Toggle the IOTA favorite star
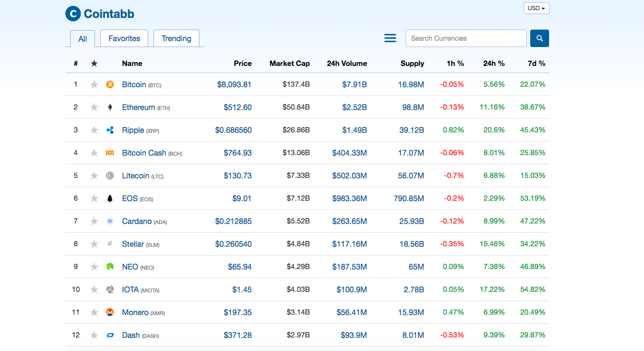Viewport: 644px width, 351px height. point(94,289)
